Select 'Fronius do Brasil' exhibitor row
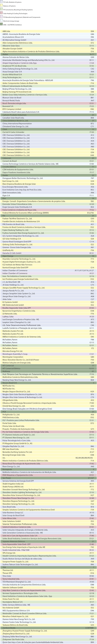The width and height of the screenshot is (97, 644). pos(48,227)
